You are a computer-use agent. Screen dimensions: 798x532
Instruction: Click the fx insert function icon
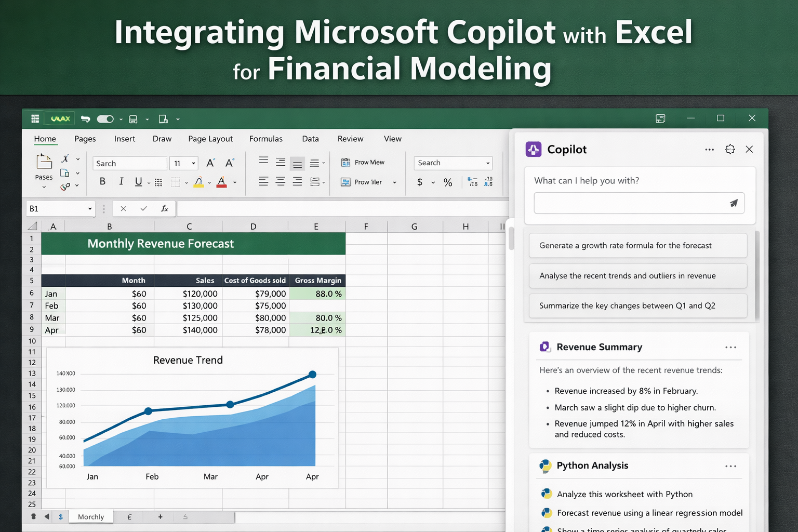point(164,209)
